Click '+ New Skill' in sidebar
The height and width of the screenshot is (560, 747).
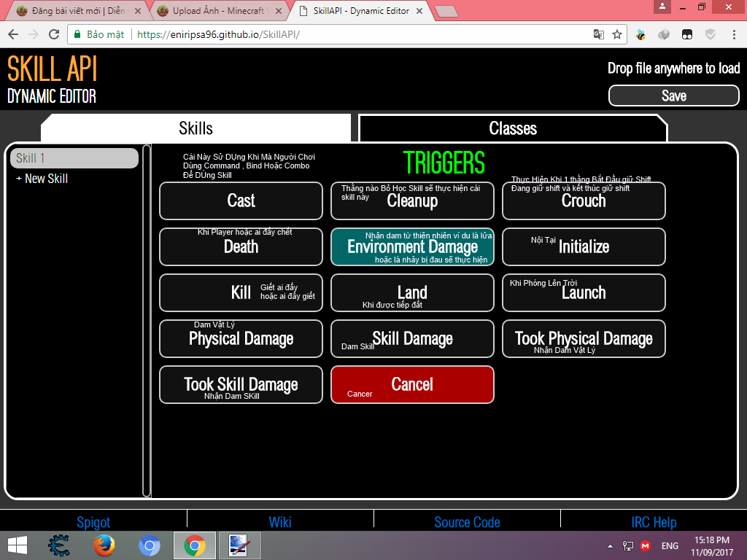(42, 179)
